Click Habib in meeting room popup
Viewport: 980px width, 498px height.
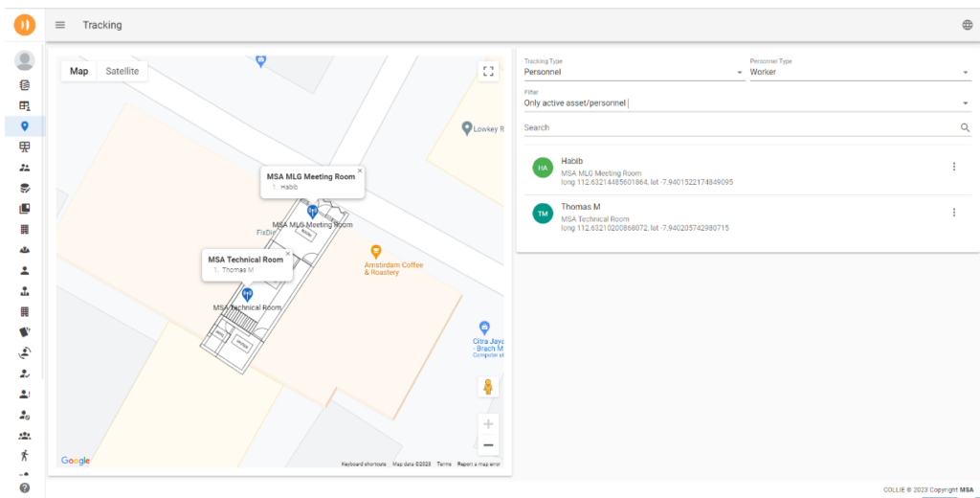click(x=289, y=187)
